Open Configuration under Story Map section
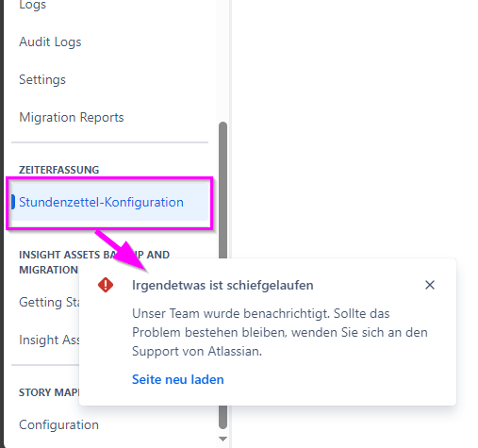Image resolution: width=478 pixels, height=448 pixels. click(58, 424)
